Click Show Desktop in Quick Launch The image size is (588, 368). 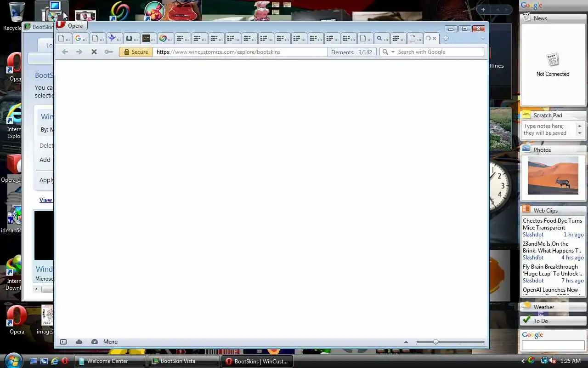tap(34, 361)
